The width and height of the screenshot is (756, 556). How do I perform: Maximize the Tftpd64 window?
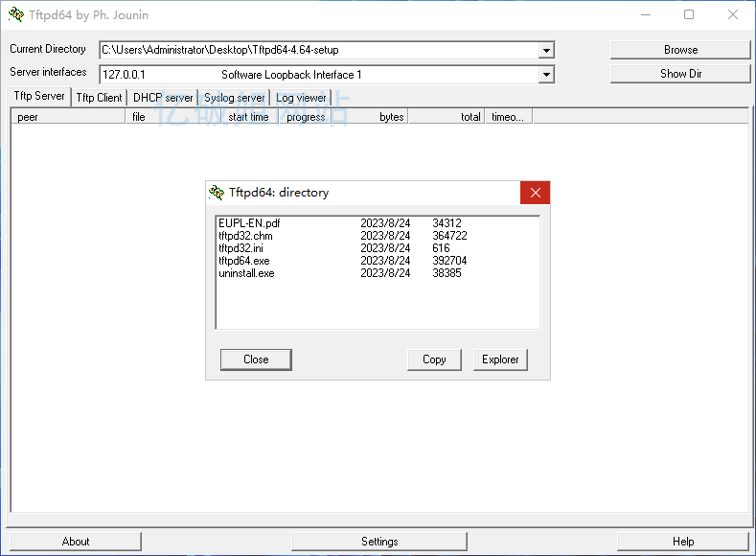[688, 14]
